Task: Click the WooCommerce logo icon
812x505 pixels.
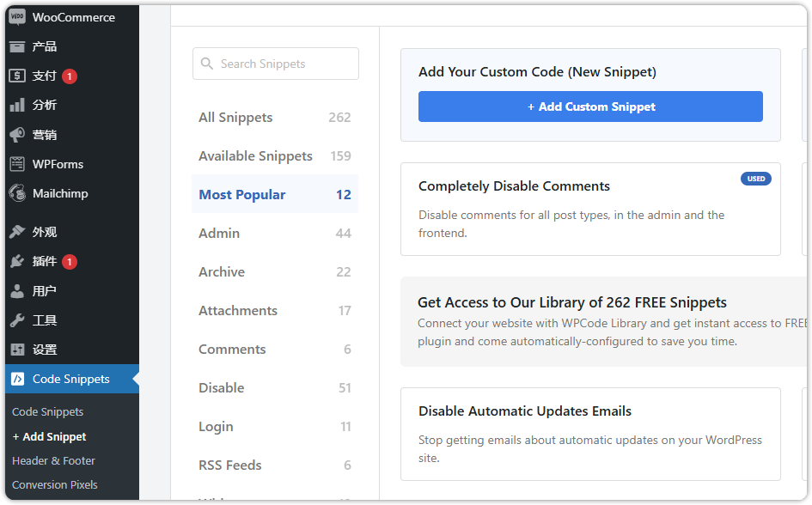Action: [x=17, y=17]
